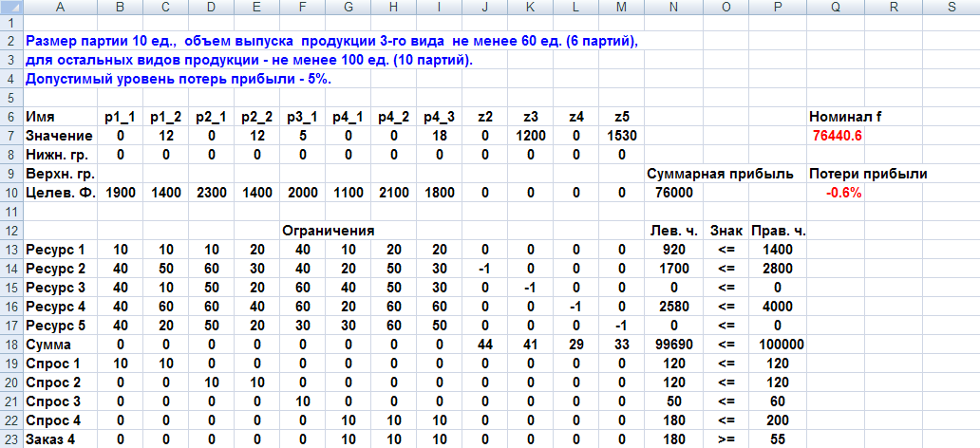Click the p2_2 name cell
The width and height of the screenshot is (980, 448).
click(x=257, y=117)
